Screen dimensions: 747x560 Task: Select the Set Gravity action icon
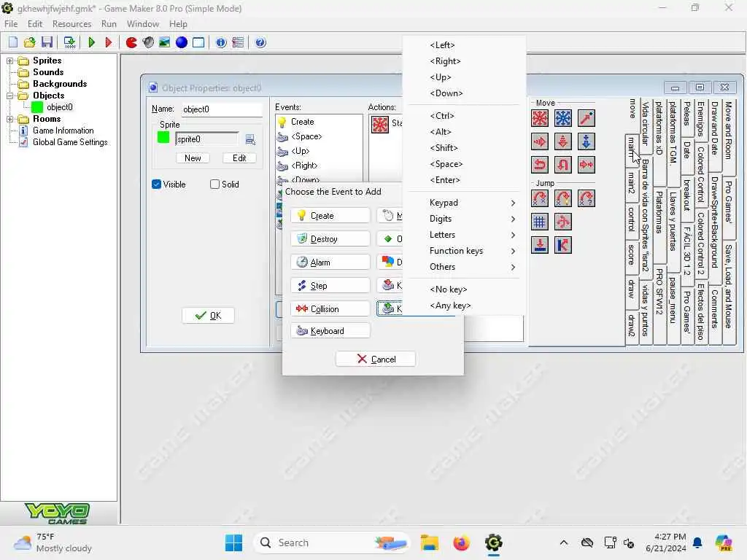(x=587, y=141)
